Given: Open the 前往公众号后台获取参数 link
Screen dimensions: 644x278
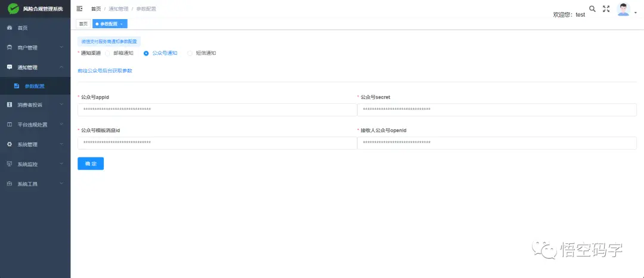Looking at the screenshot, I should 105,70.
